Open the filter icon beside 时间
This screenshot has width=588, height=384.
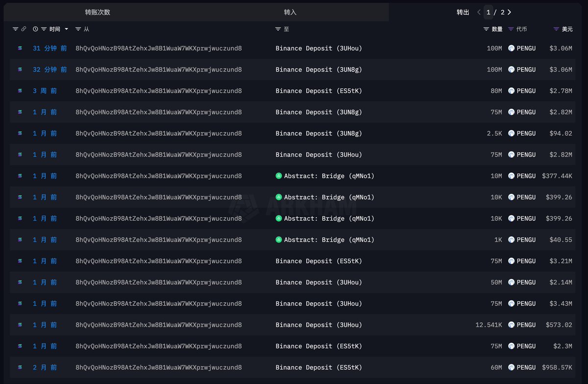[44, 29]
